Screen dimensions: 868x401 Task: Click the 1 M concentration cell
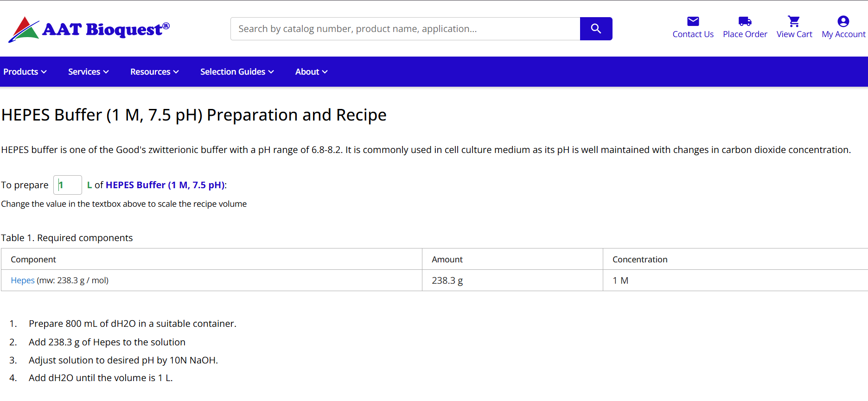[735, 280]
